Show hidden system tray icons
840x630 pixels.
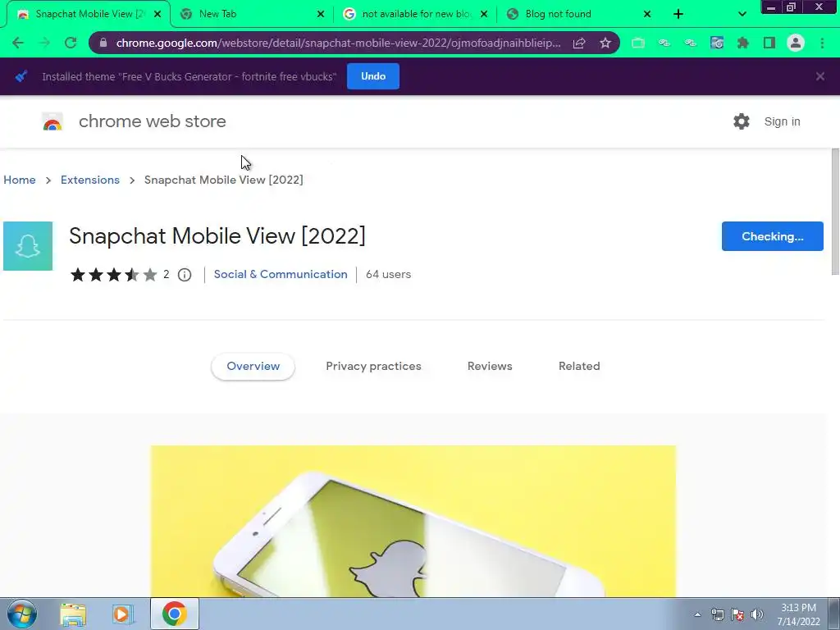[697, 614]
